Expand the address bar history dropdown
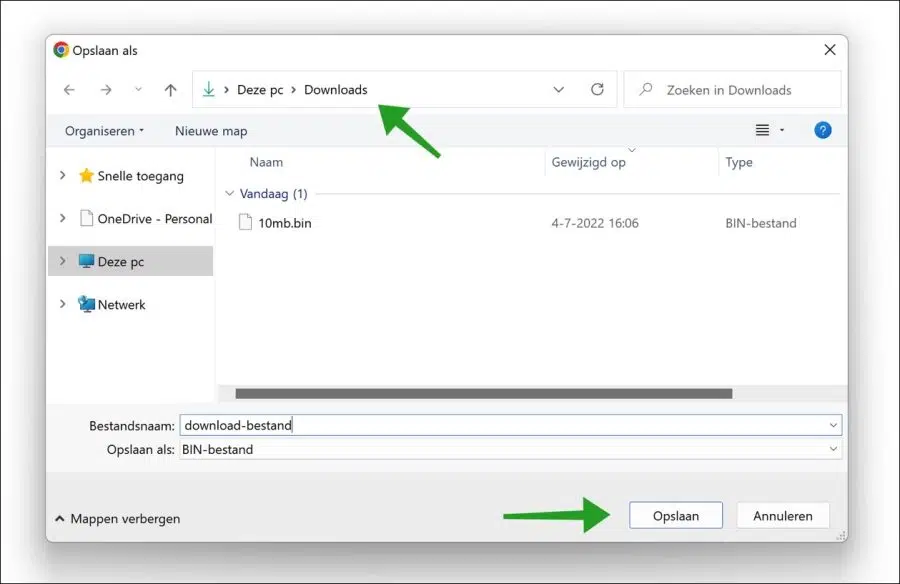Screen dimensions: 900x584 [558, 90]
